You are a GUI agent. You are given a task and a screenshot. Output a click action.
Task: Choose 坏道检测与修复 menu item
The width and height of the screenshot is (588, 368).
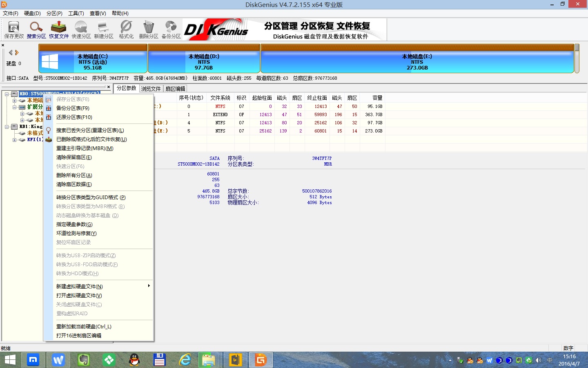click(99, 233)
